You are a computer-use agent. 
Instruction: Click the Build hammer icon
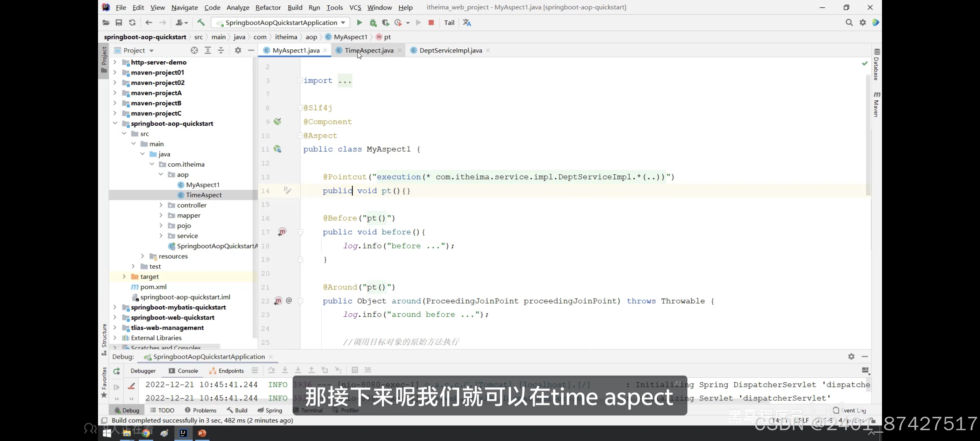point(201,23)
